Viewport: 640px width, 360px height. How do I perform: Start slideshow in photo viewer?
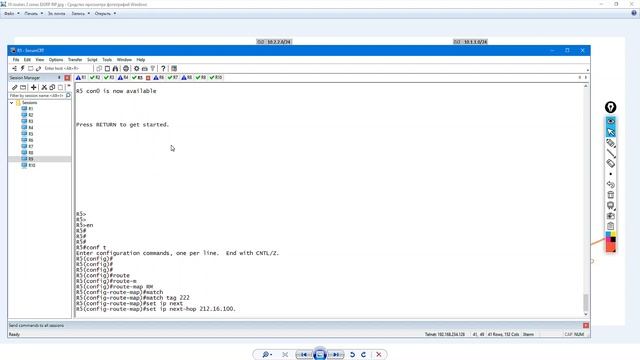point(320,355)
